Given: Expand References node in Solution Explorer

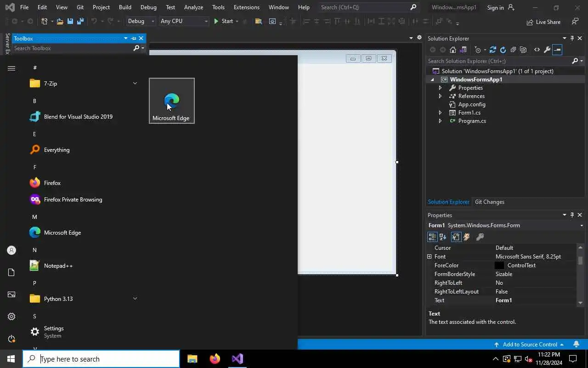Looking at the screenshot, I should (x=440, y=96).
